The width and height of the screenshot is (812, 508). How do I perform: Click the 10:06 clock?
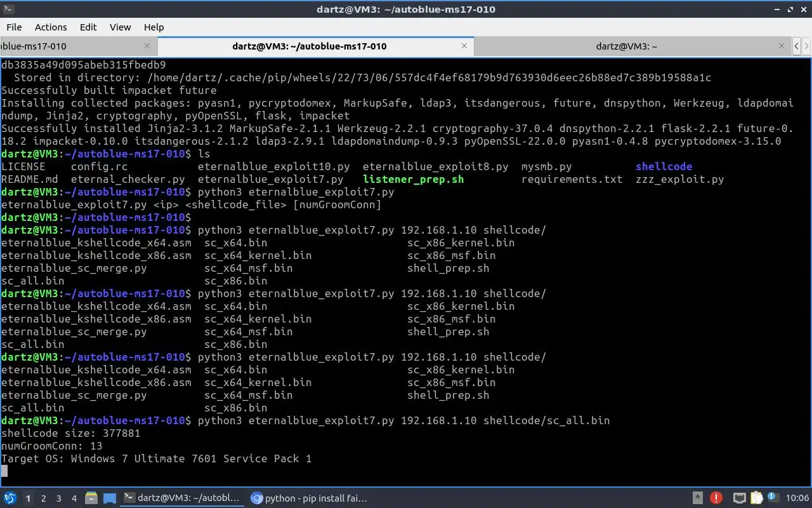tap(797, 498)
